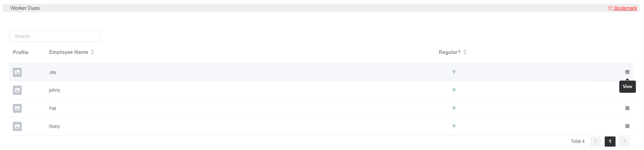Select employee name Jay
644x150 pixels.
pyautogui.click(x=53, y=72)
